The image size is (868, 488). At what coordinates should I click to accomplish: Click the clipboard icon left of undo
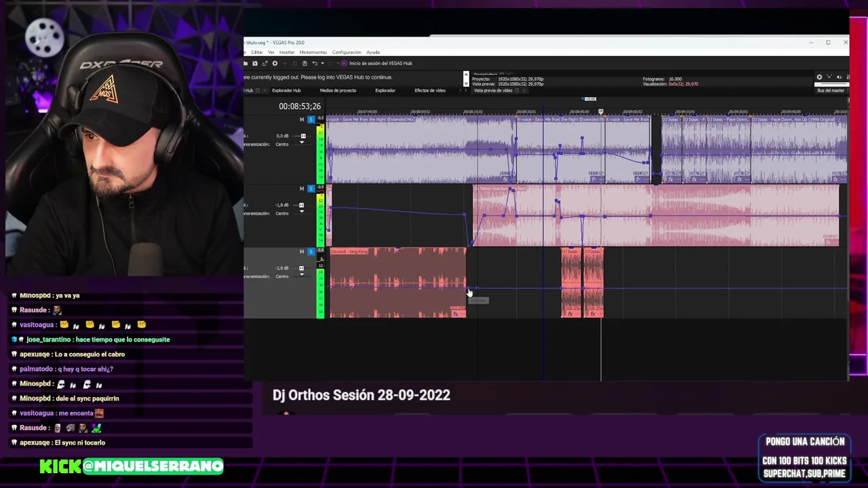point(304,63)
